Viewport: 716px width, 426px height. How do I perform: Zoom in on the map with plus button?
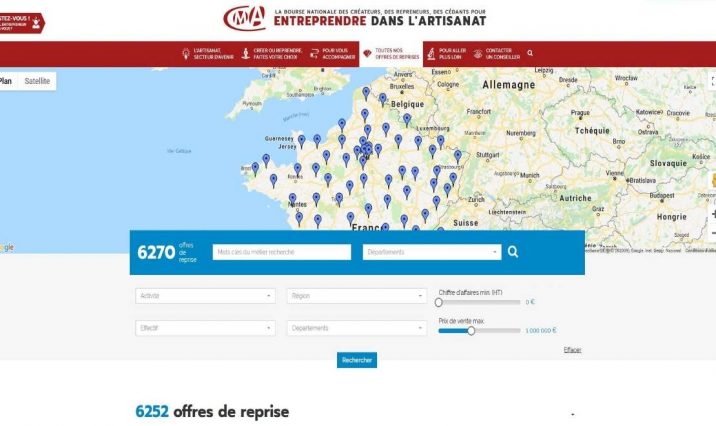point(712,214)
